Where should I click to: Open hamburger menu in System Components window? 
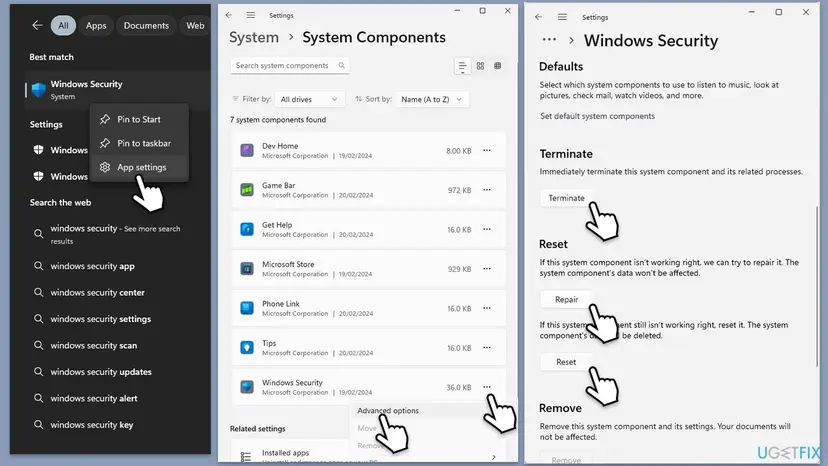point(251,15)
